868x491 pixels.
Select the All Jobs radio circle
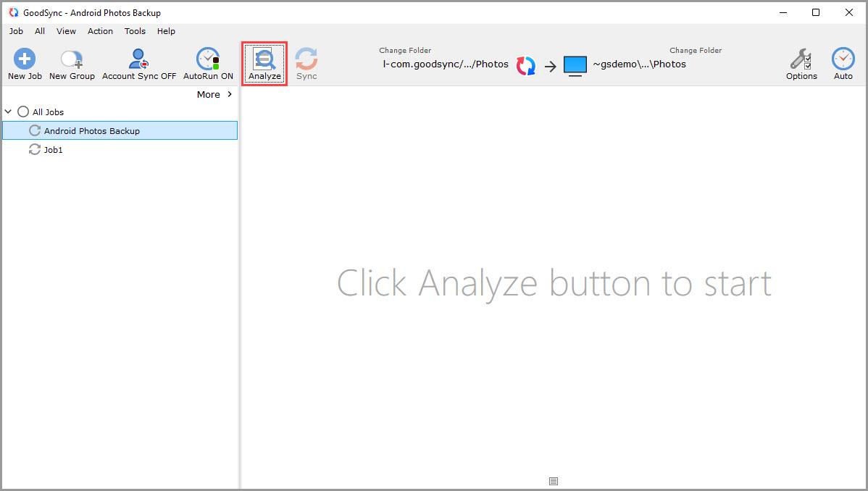click(22, 112)
